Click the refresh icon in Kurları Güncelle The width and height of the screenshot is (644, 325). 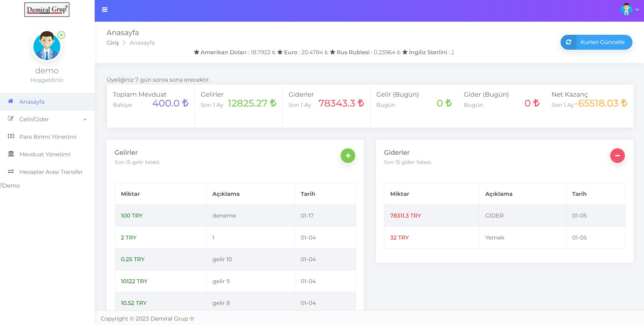tap(568, 42)
